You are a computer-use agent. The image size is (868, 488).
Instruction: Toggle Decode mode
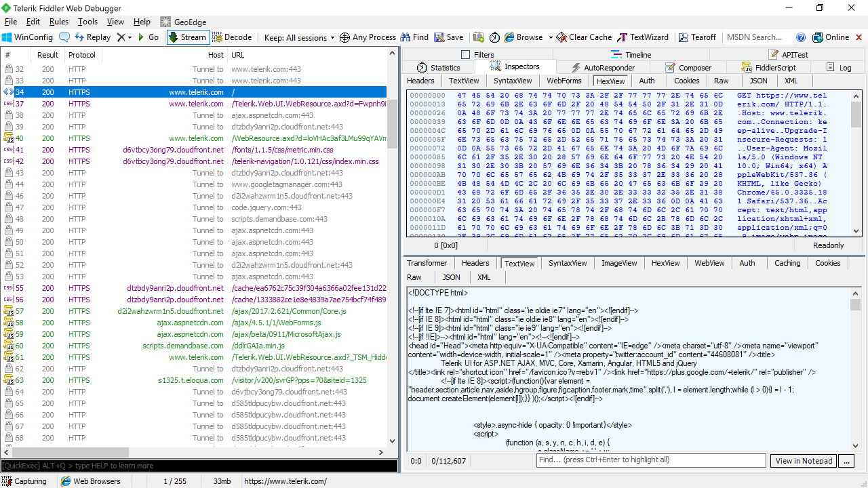point(232,37)
